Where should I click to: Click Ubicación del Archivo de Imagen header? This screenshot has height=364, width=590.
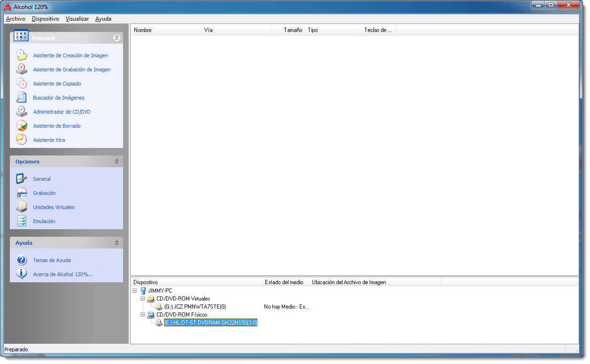click(x=375, y=282)
